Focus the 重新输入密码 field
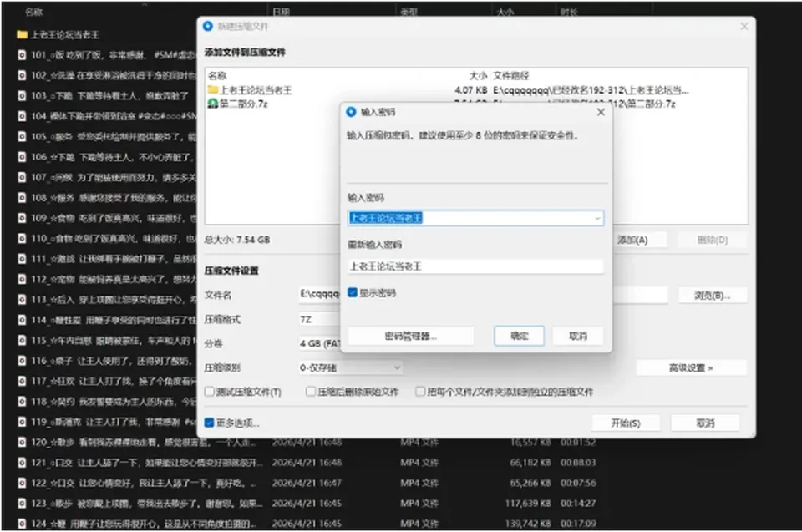 click(x=475, y=266)
